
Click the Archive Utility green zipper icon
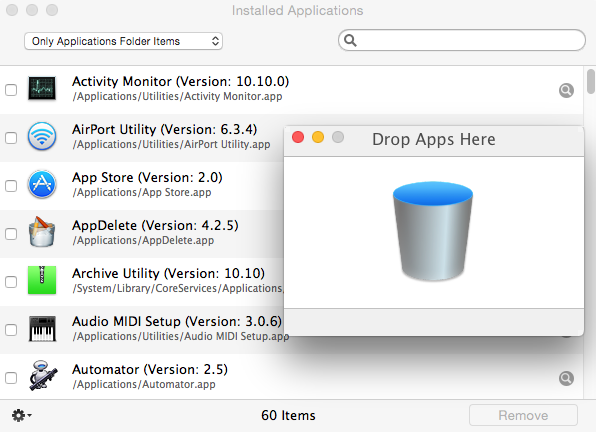[42, 280]
